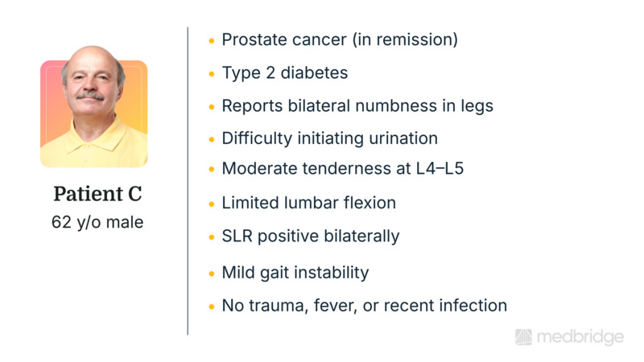Click the 62 y/o male label

[97, 222]
